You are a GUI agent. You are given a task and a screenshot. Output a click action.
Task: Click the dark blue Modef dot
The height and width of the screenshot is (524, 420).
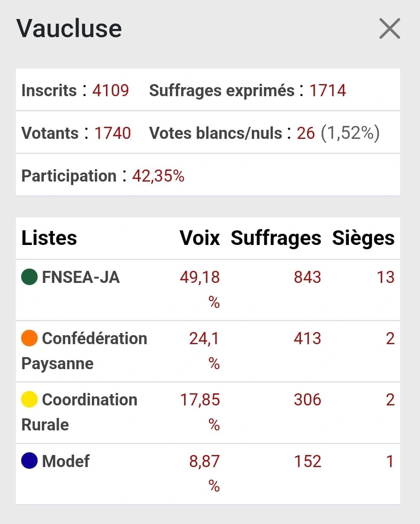click(x=29, y=461)
